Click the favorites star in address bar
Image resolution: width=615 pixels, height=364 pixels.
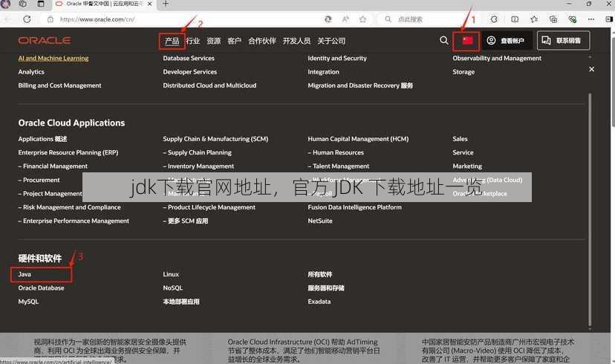tap(362, 19)
